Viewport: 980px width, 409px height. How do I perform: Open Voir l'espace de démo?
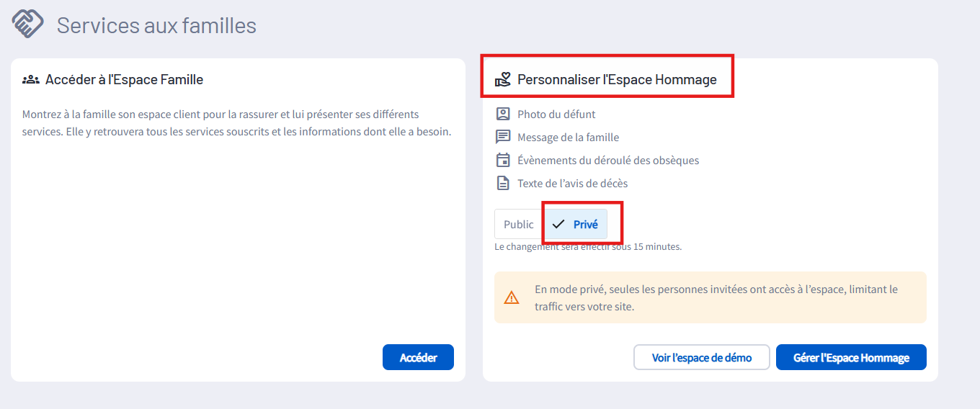click(702, 357)
